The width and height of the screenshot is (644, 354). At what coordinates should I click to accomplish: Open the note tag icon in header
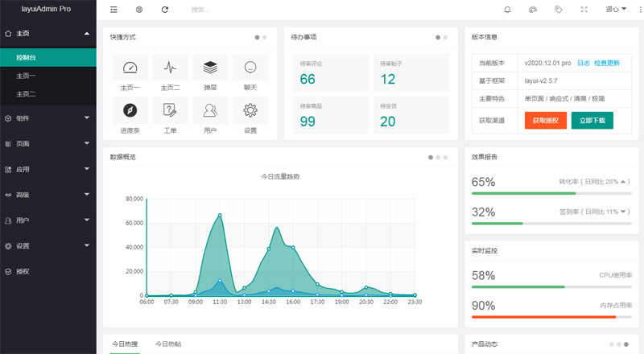coord(558,10)
